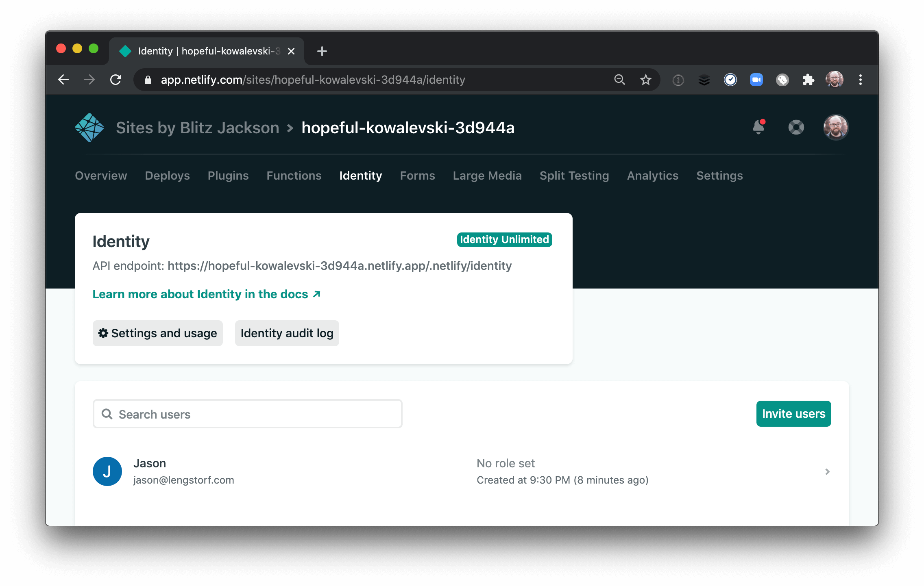Screen dimensions: 924x586
Task: Switch to the Split Testing tab
Action: point(574,176)
